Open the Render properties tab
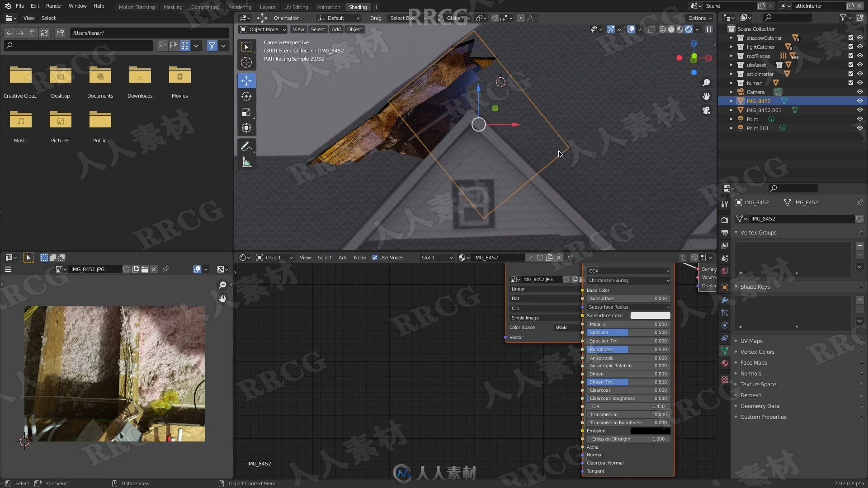The width and height of the screenshot is (868, 488). tap(725, 220)
